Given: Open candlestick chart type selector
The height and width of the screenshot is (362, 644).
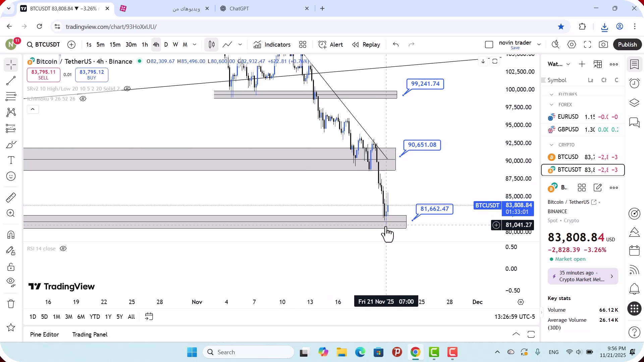Looking at the screenshot, I should 212,45.
